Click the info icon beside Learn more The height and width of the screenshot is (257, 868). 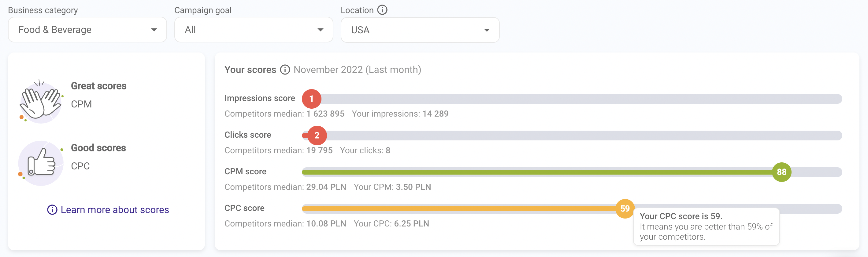click(52, 210)
